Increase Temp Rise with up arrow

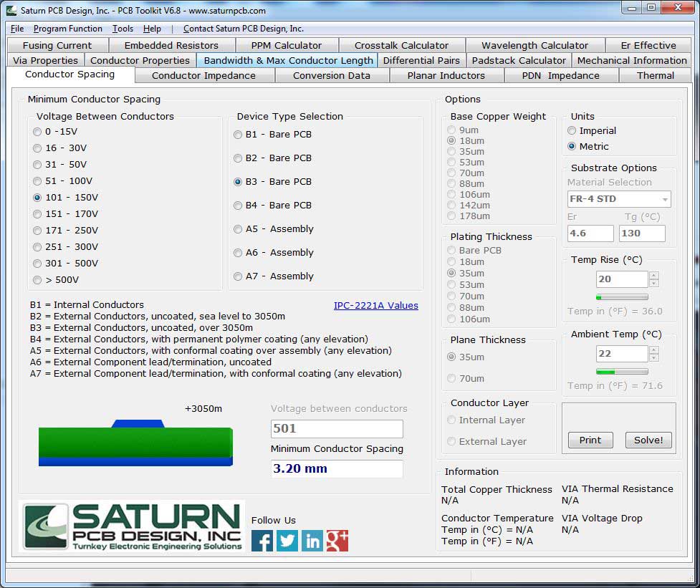(x=653, y=276)
